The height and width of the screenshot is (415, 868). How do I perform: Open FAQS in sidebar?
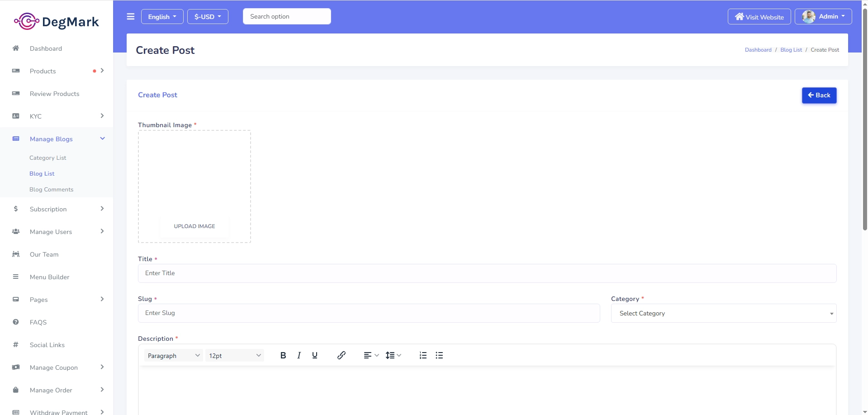38,322
